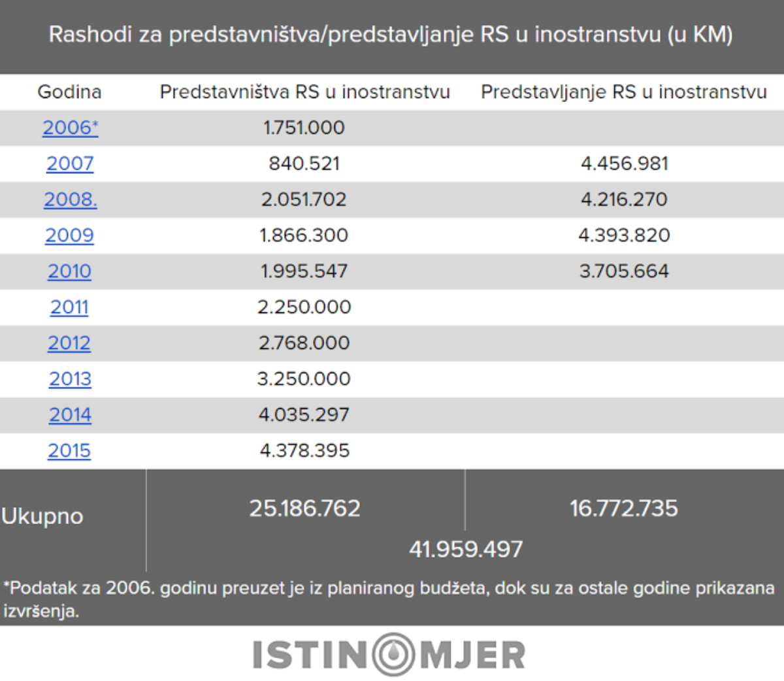Open the 2008. year link
Viewport: 784px width, 681px height.
click(x=70, y=199)
